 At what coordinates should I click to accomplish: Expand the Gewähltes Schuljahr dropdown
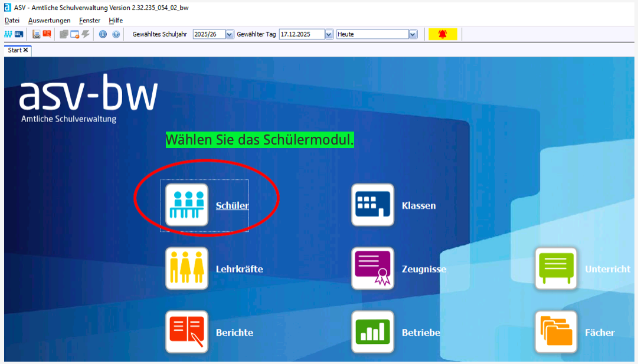[x=230, y=34]
